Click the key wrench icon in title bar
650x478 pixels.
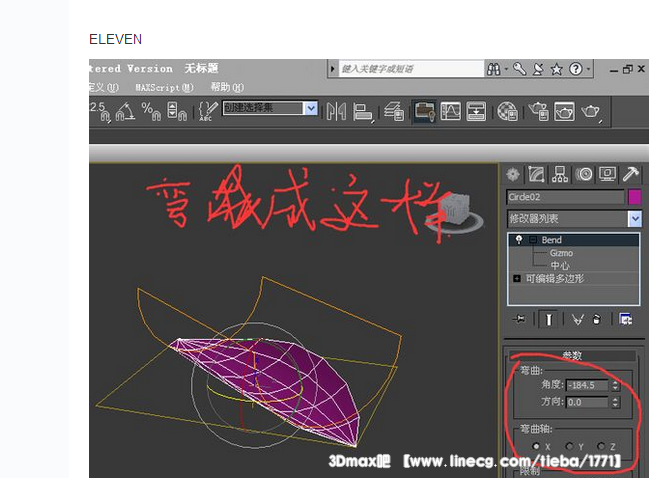click(519, 69)
